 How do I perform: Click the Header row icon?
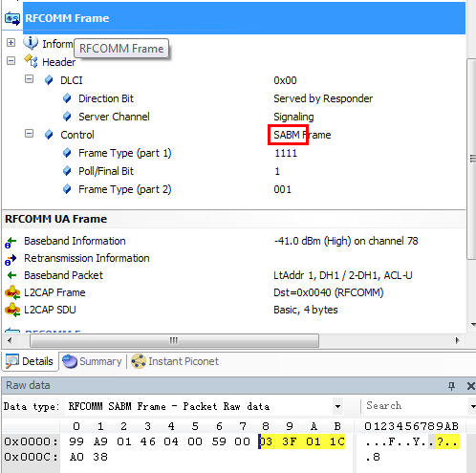coord(31,61)
